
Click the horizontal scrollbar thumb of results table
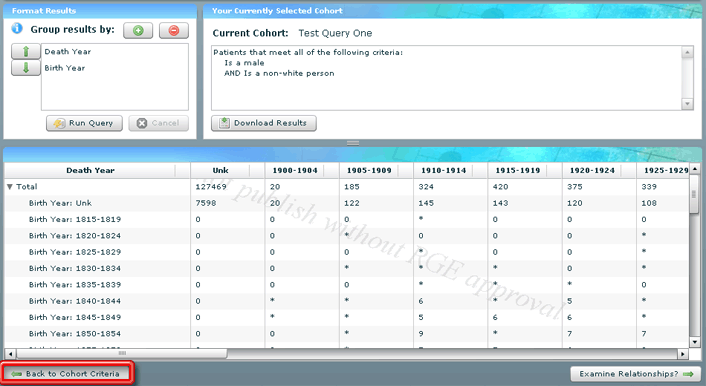point(122,354)
